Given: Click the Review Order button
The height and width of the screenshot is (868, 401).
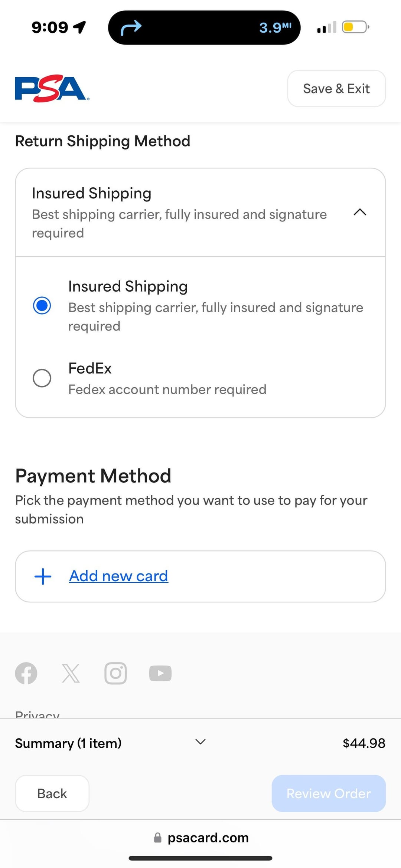Looking at the screenshot, I should coord(329,793).
